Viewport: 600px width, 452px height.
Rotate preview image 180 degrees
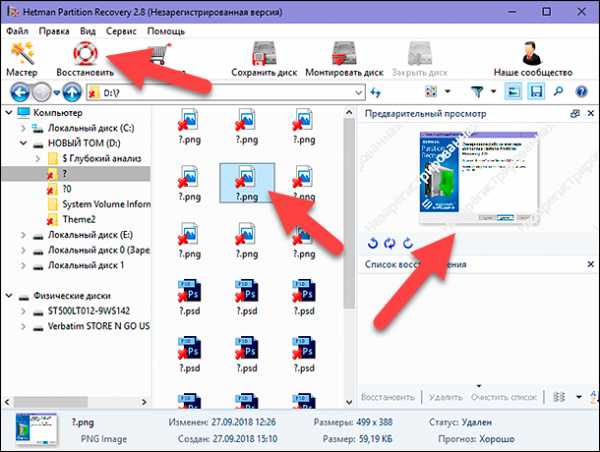[x=390, y=243]
